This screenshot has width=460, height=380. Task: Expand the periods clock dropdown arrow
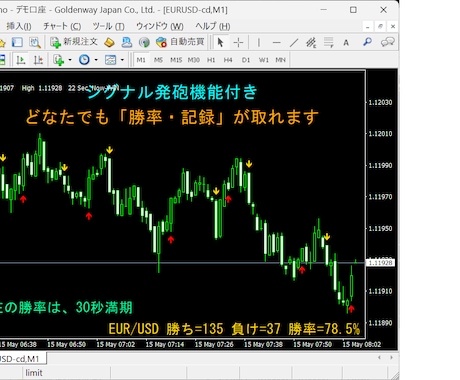tap(96, 60)
